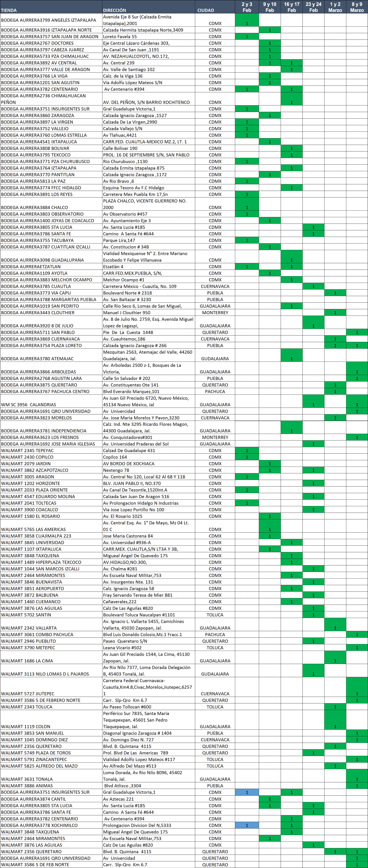Select cell BODEGA AURRERA3777 VALLE DE ARAGON
This screenshot has width=368, height=868.
[51, 69]
